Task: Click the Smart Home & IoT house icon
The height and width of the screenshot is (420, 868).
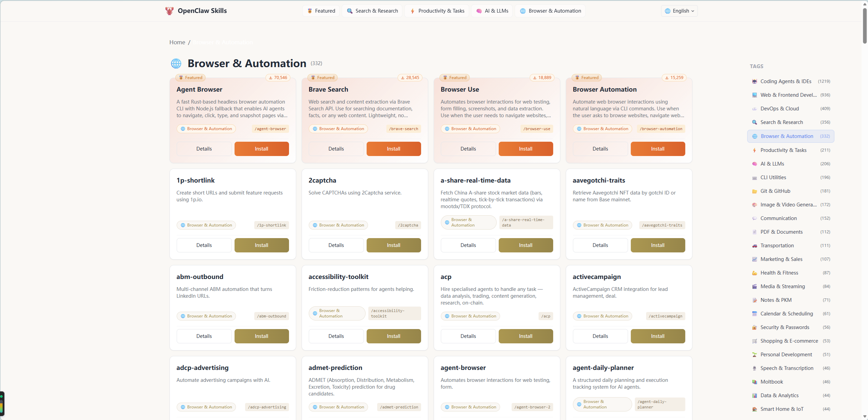Action: [754, 409]
